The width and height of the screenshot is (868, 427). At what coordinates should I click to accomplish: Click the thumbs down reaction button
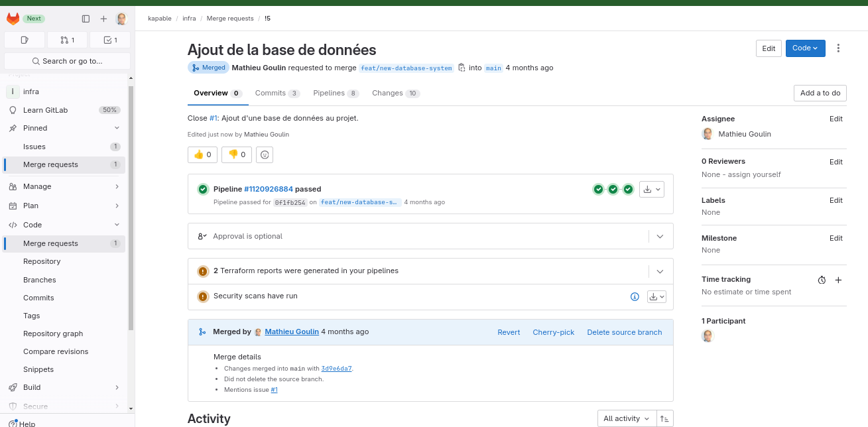tap(236, 154)
